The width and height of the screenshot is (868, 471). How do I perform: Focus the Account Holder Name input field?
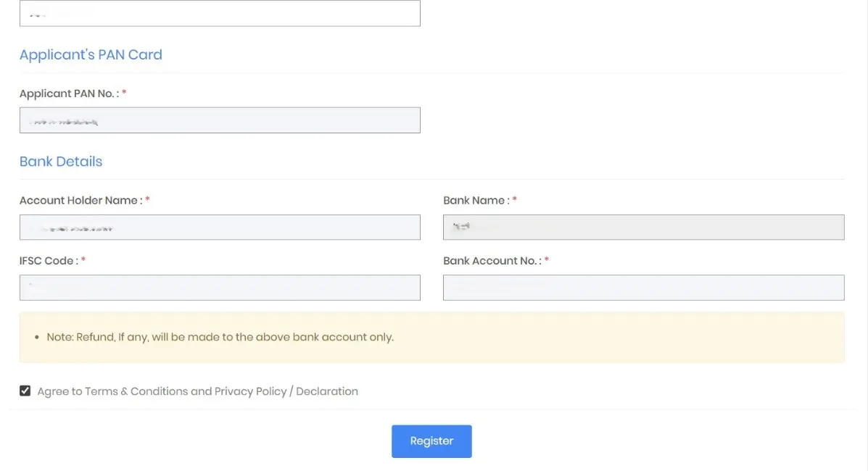click(220, 227)
